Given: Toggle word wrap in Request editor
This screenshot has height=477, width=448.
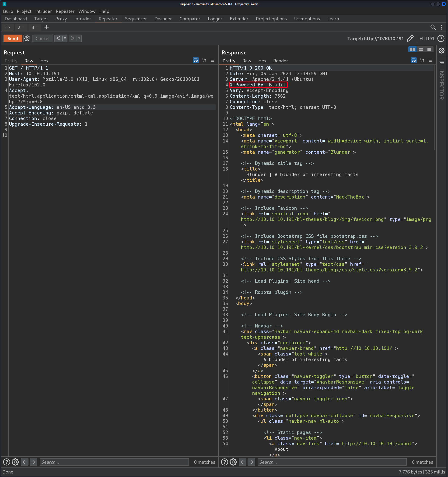Looking at the screenshot, I should (x=196, y=60).
